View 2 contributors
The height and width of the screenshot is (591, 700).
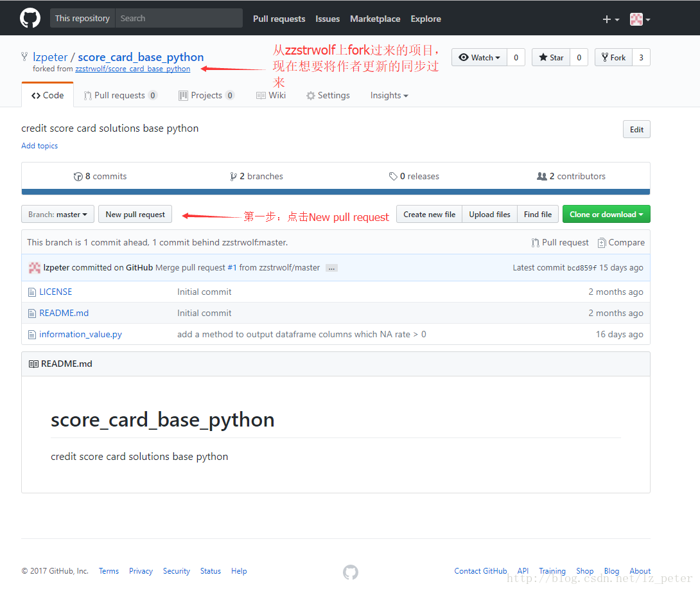pos(571,177)
